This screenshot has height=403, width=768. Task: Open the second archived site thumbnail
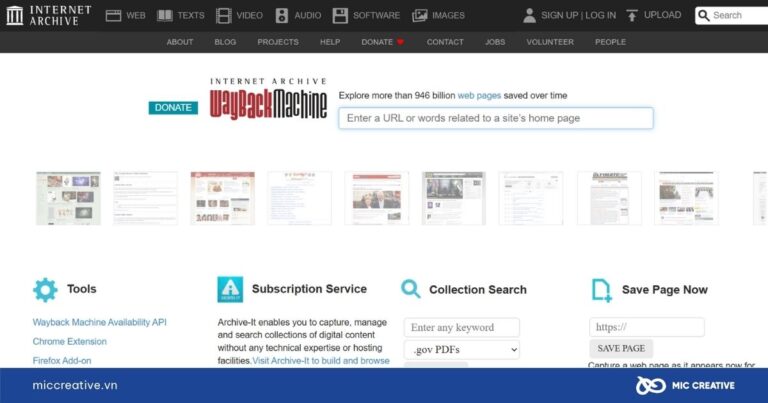(145, 198)
